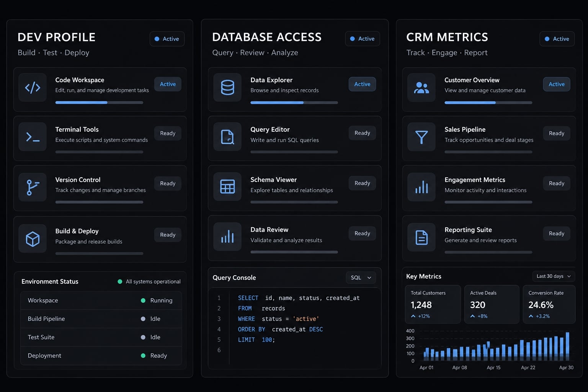
Task: Click the Workspace row showing Running
Action: coord(101,301)
